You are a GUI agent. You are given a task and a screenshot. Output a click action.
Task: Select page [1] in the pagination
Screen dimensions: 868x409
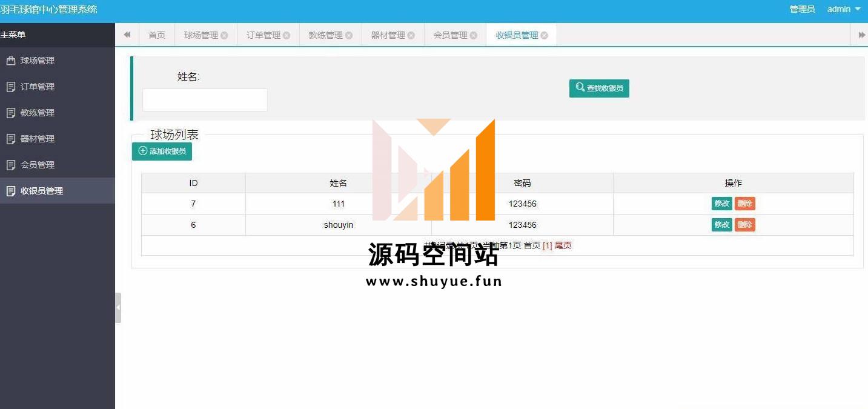(548, 245)
